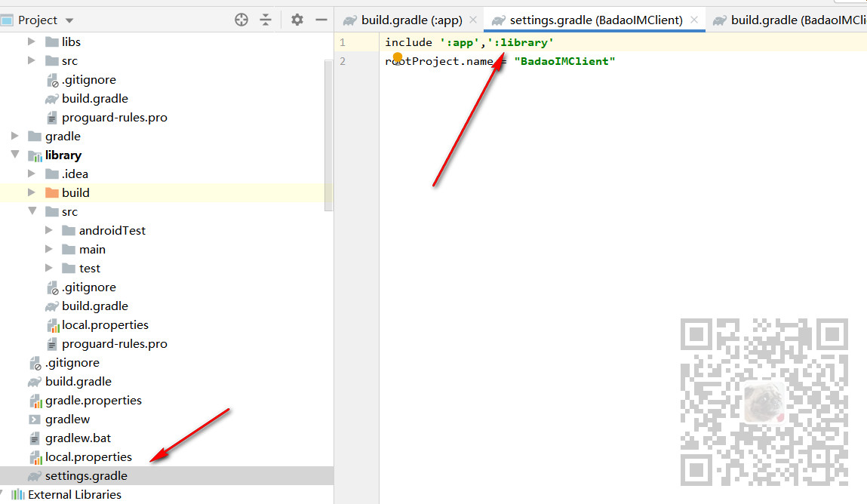Viewport: 867px width, 504px height.
Task: Select the first .gitignore file icon
Action: [53, 80]
